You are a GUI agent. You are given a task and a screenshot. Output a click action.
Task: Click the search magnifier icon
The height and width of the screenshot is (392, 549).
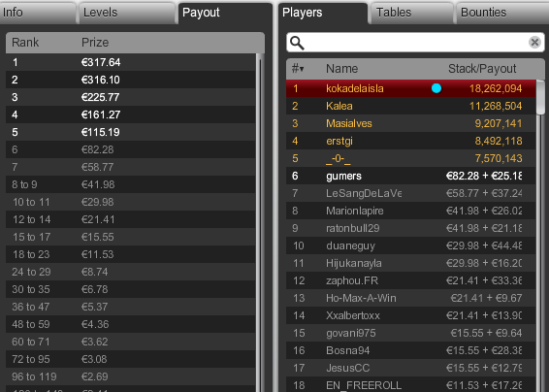tap(297, 43)
